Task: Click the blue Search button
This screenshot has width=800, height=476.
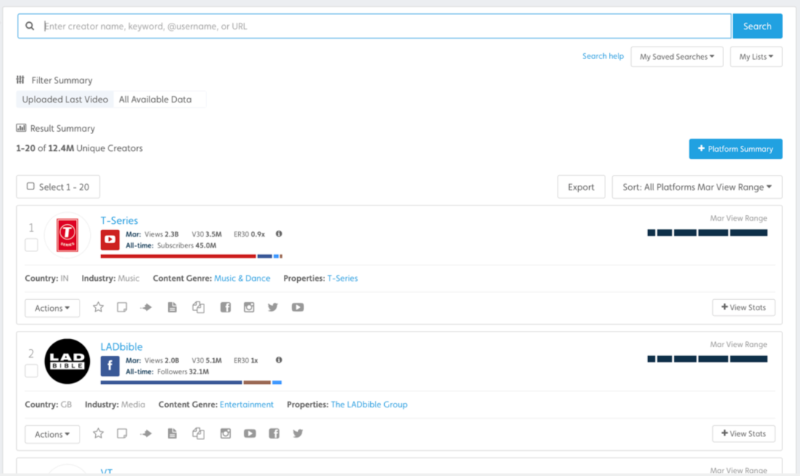Action: point(758,26)
